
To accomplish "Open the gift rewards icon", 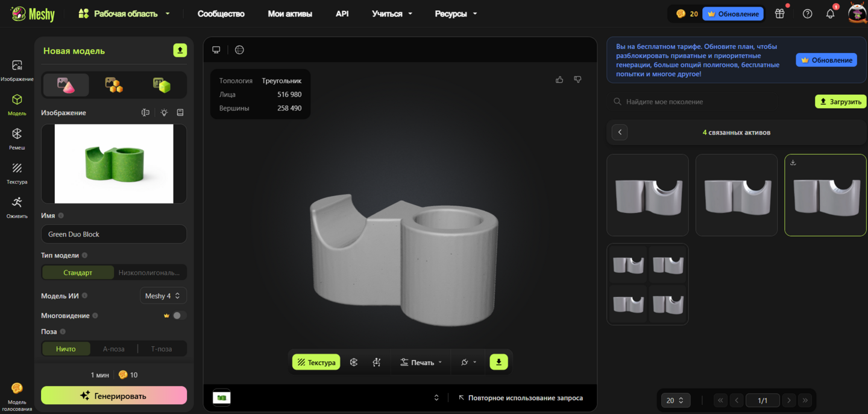I will [780, 13].
